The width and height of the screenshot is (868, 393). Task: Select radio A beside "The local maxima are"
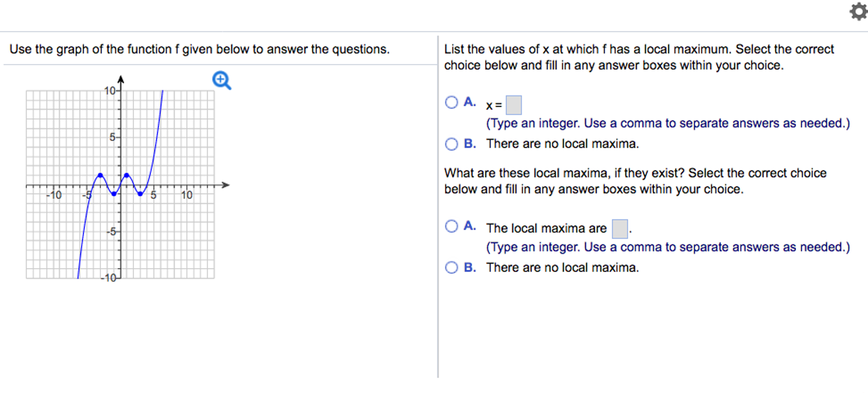pyautogui.click(x=451, y=226)
